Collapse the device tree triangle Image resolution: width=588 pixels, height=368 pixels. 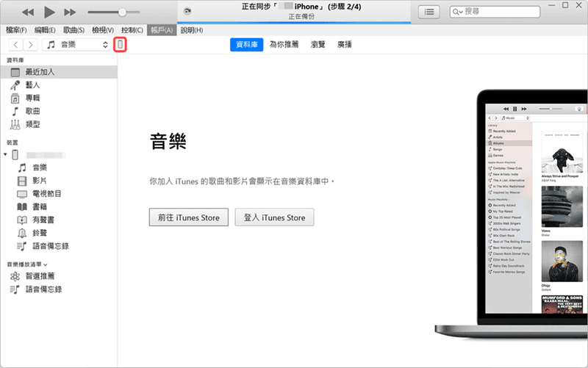[5, 154]
